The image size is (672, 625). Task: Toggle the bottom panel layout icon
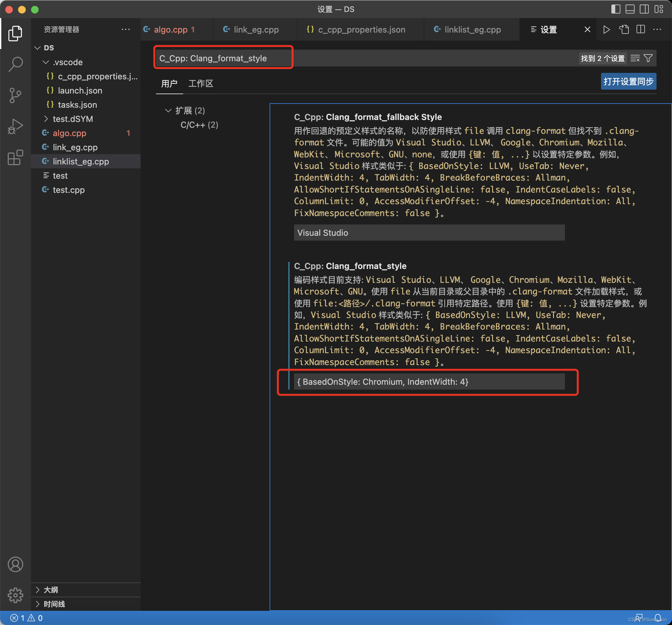(x=630, y=9)
